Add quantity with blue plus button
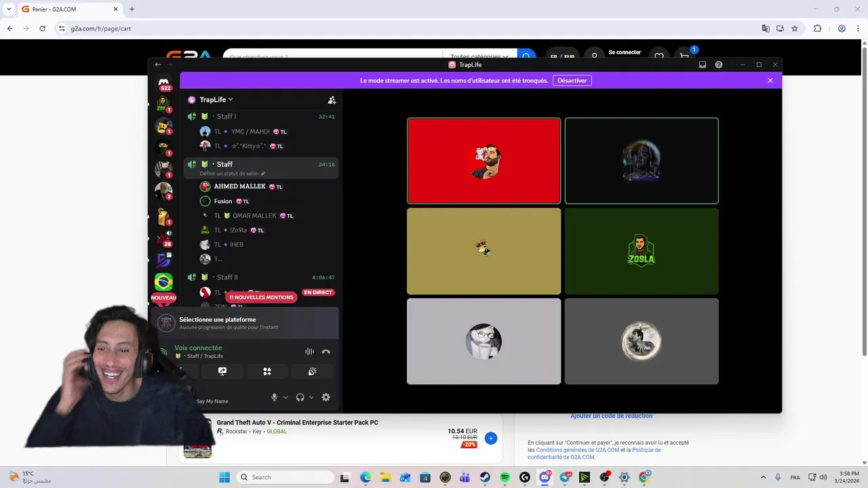 (x=491, y=439)
